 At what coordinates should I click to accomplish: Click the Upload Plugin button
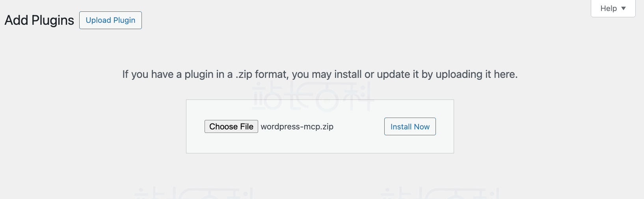click(110, 20)
